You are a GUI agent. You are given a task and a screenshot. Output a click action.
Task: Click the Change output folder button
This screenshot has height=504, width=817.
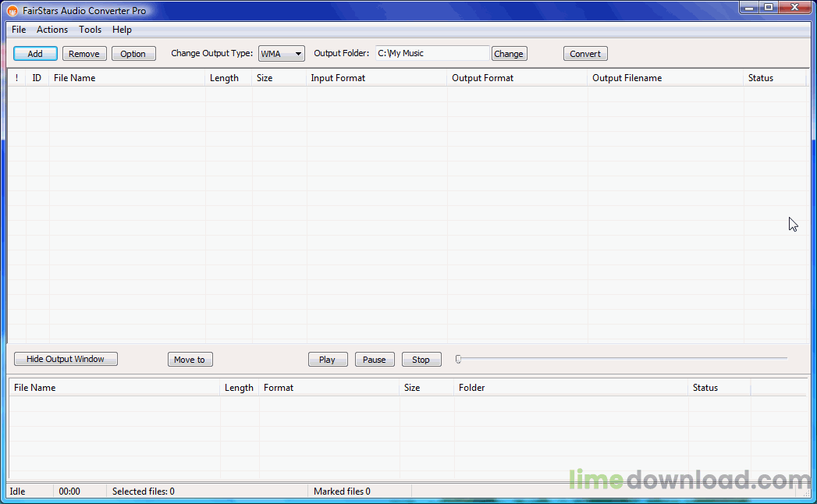click(x=509, y=54)
